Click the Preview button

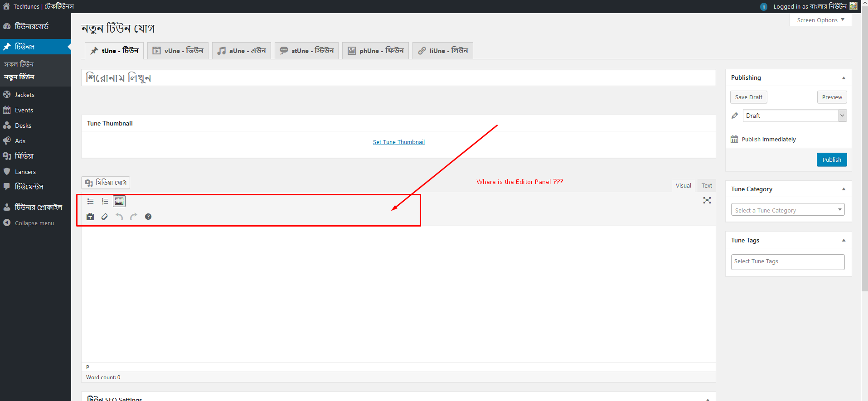click(x=832, y=97)
